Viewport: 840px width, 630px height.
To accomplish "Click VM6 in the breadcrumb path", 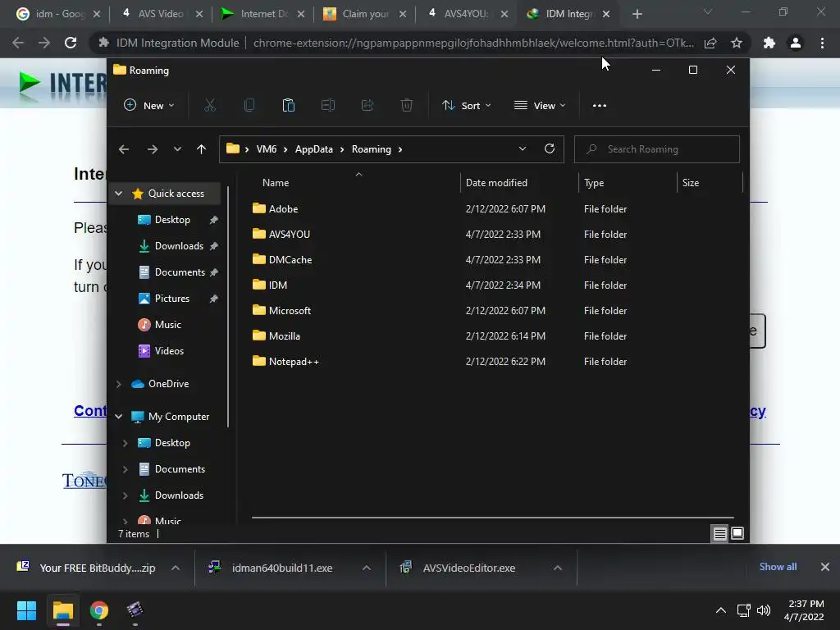I will point(267,149).
